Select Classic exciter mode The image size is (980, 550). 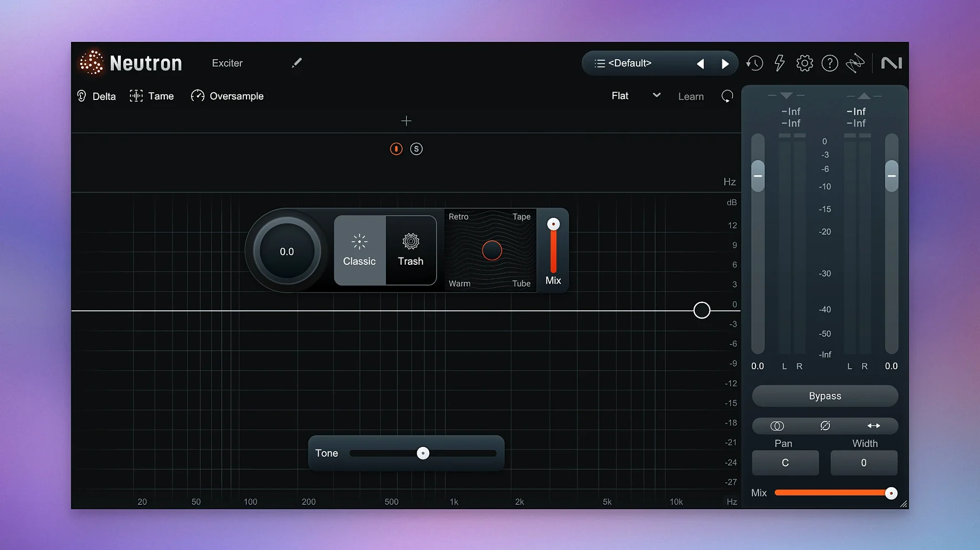point(360,251)
